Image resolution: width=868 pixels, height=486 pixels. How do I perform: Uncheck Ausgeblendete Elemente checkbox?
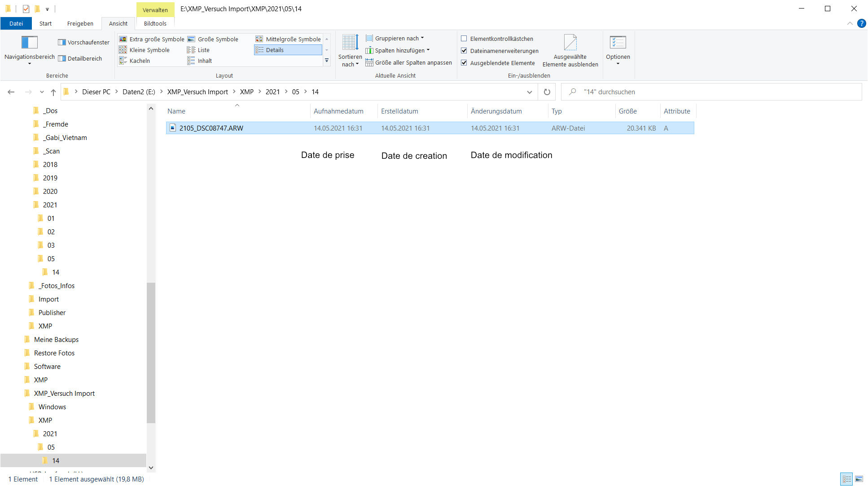click(x=464, y=63)
